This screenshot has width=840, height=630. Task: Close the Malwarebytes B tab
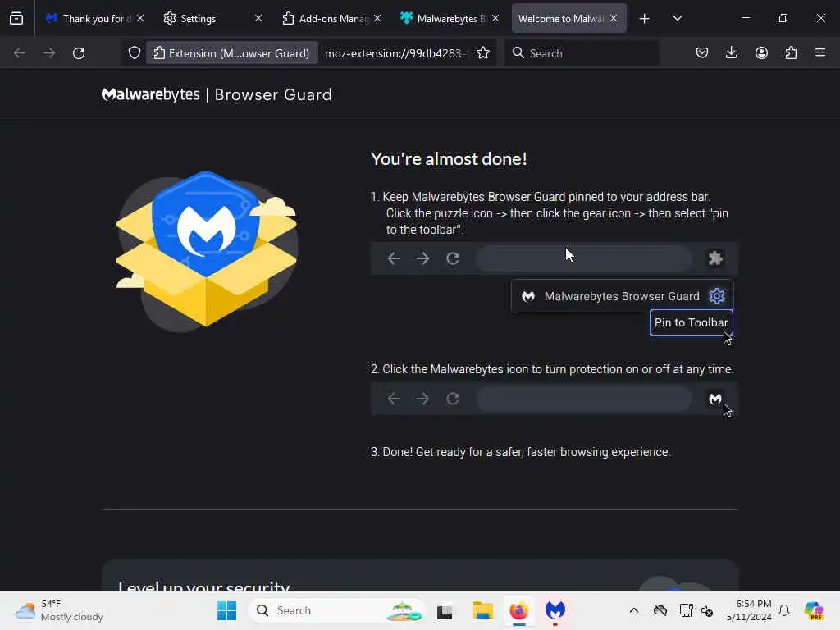(495, 18)
